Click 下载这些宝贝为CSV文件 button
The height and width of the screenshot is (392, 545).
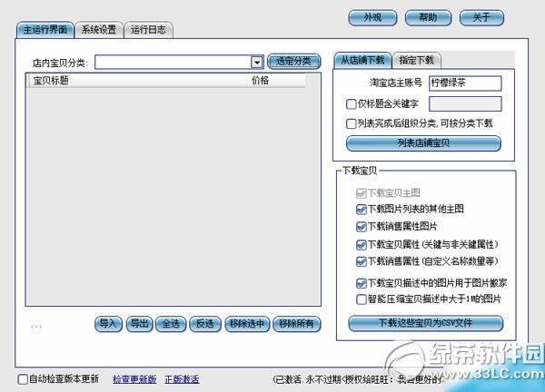425,323
